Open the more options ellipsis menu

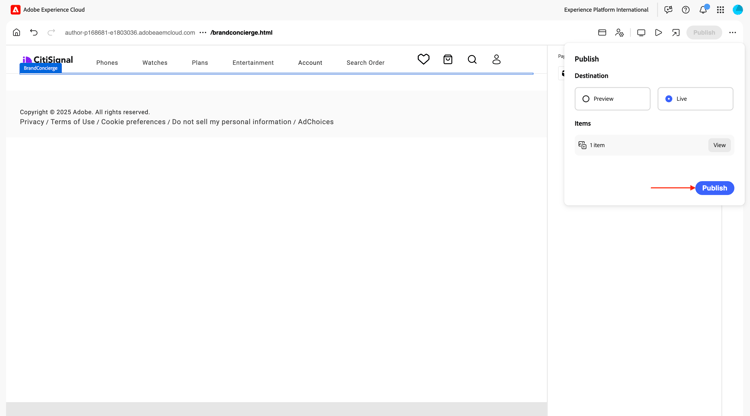pos(732,33)
